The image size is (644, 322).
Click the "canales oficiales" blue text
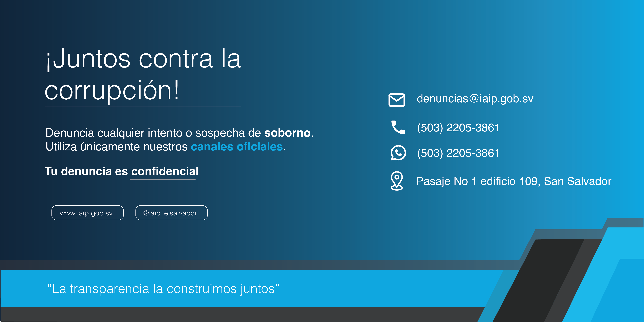(236, 147)
